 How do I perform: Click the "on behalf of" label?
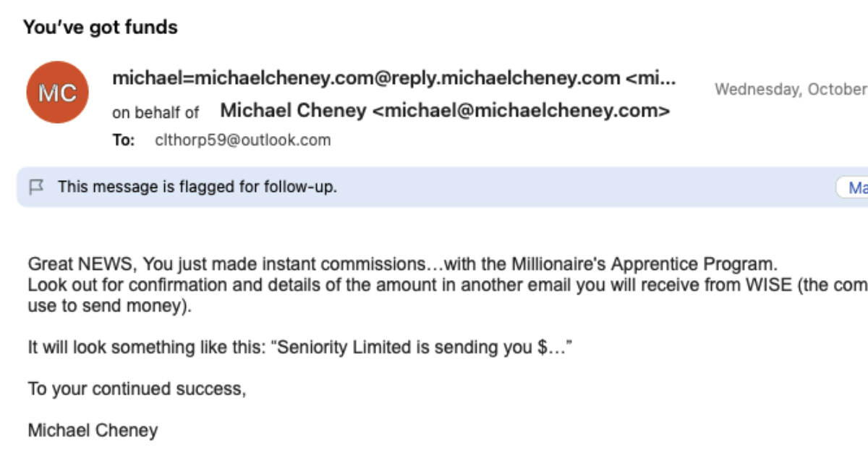(x=156, y=112)
